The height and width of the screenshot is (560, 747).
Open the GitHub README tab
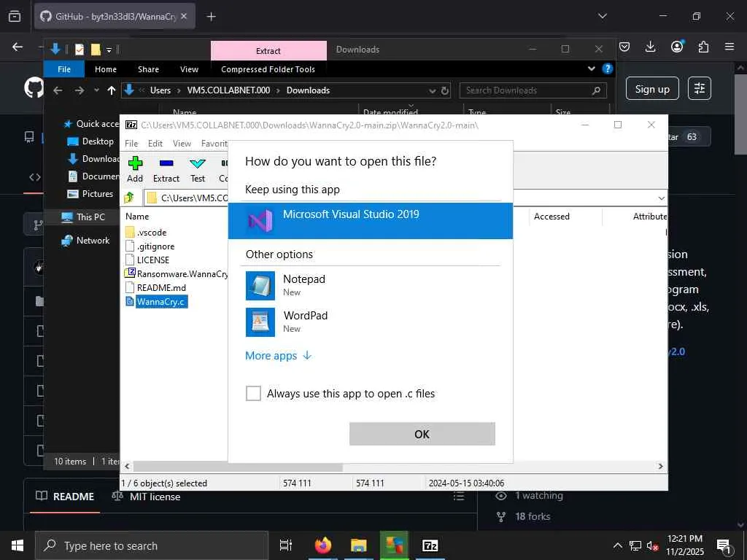[65, 496]
